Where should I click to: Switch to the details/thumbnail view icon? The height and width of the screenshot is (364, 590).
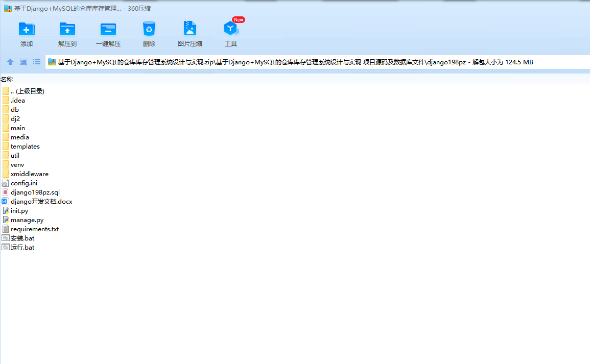click(23, 62)
